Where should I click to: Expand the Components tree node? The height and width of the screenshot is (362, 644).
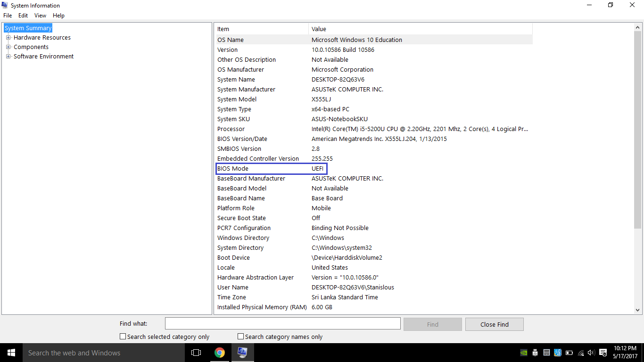[x=8, y=47]
